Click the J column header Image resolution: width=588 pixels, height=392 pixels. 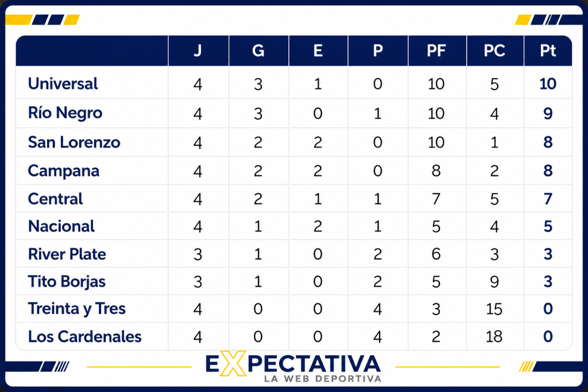click(x=198, y=50)
